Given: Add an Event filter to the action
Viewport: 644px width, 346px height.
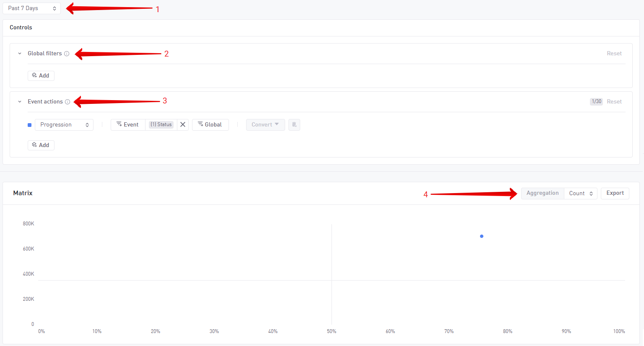Looking at the screenshot, I should [128, 125].
